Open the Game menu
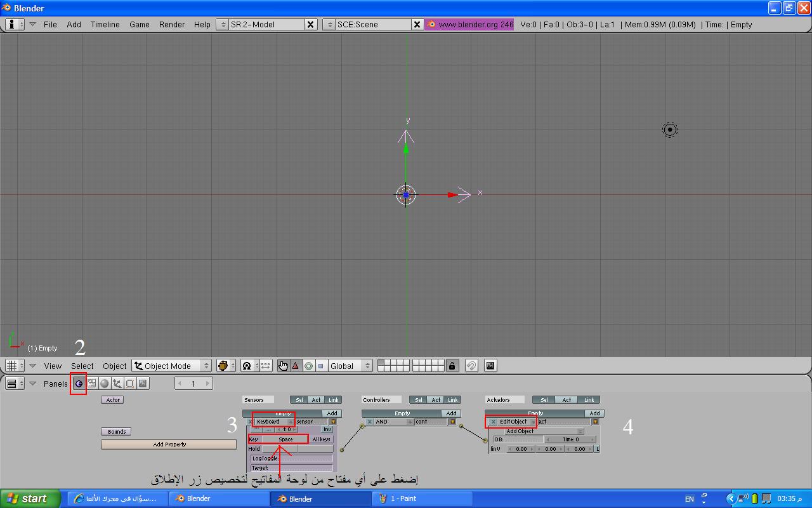 140,24
